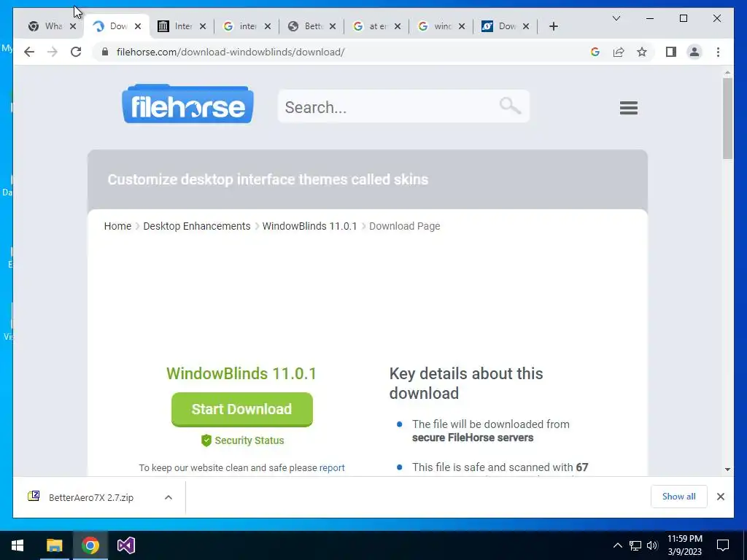Screen dimensions: 747x560
Task: Launch Visual Studio from the taskbar
Action: point(126,545)
